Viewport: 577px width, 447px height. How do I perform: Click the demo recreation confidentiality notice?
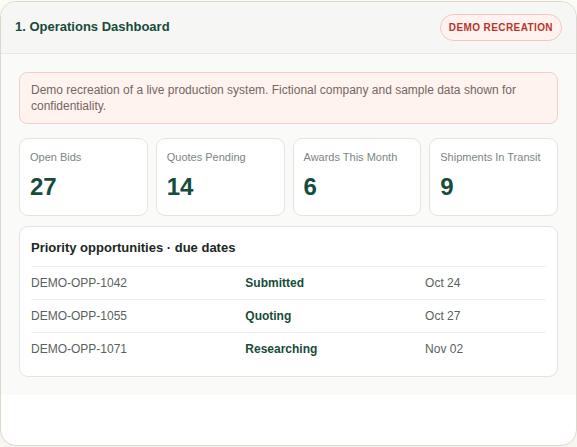pyautogui.click(x=288, y=98)
